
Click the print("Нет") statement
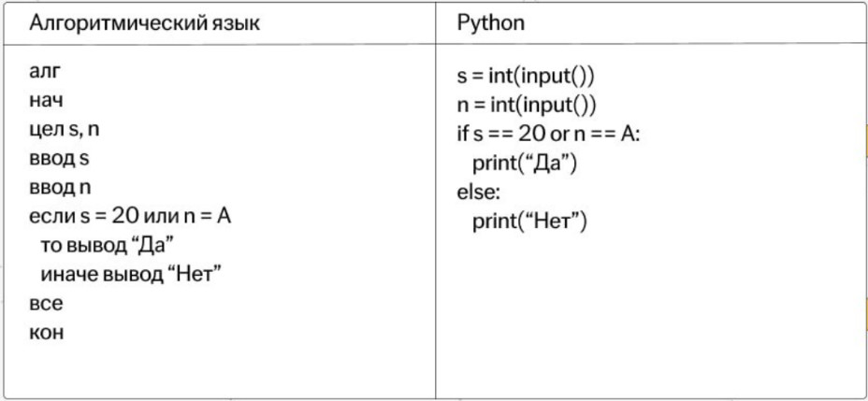click(529, 222)
